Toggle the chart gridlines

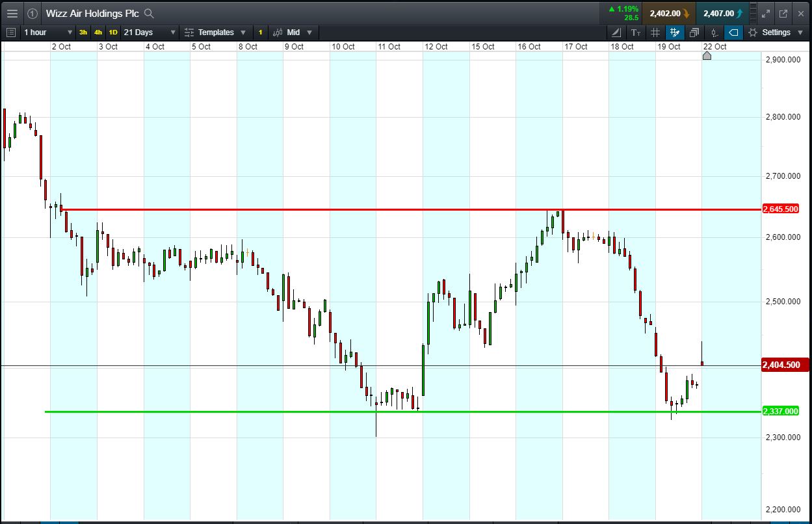click(x=655, y=33)
